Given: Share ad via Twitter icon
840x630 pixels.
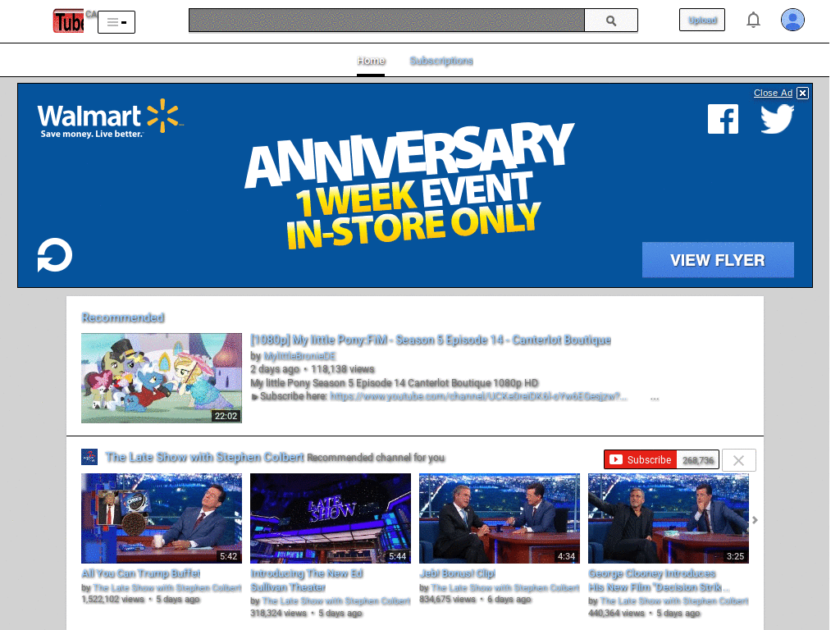Looking at the screenshot, I should click(x=778, y=119).
